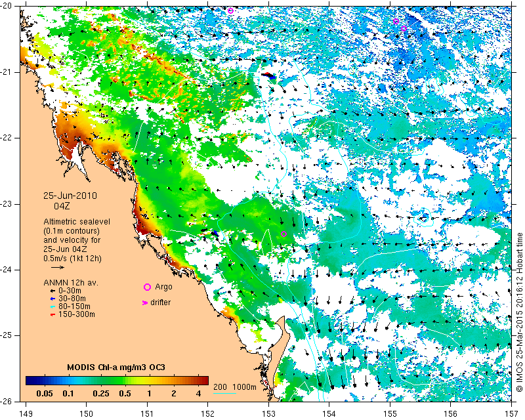This screenshot has height=420, width=525.
Task: Click the latitude axis label -25
Action: pyautogui.click(x=7, y=335)
